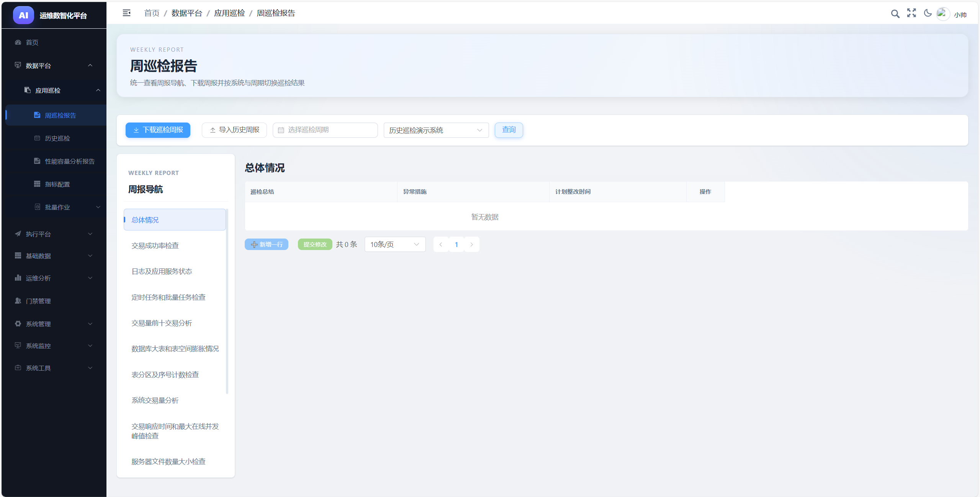Expand the 系统管理 menu chevron

90,324
